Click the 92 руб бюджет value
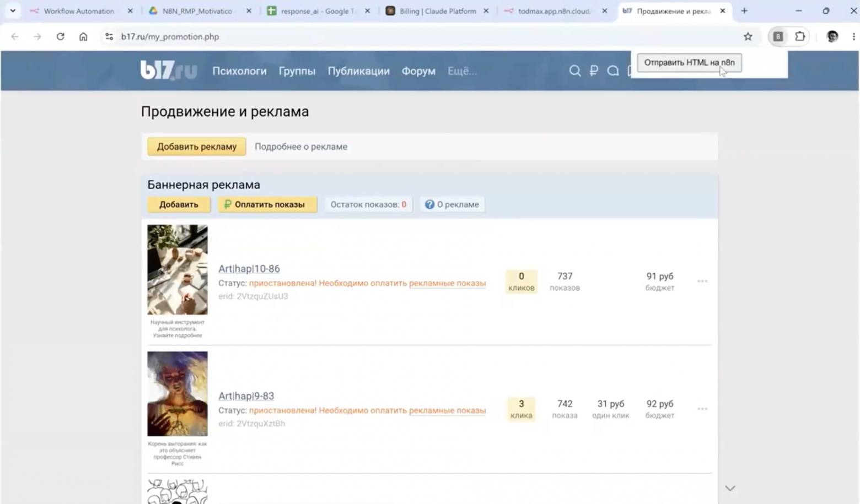Image resolution: width=860 pixels, height=504 pixels. pos(660,409)
